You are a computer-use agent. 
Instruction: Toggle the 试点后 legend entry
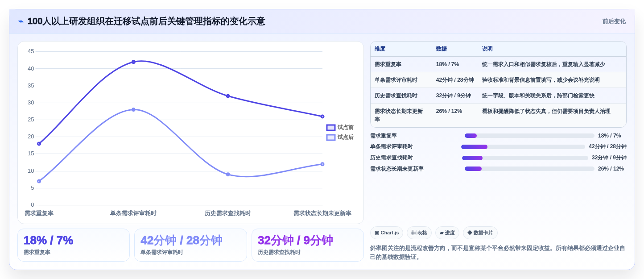coord(340,137)
